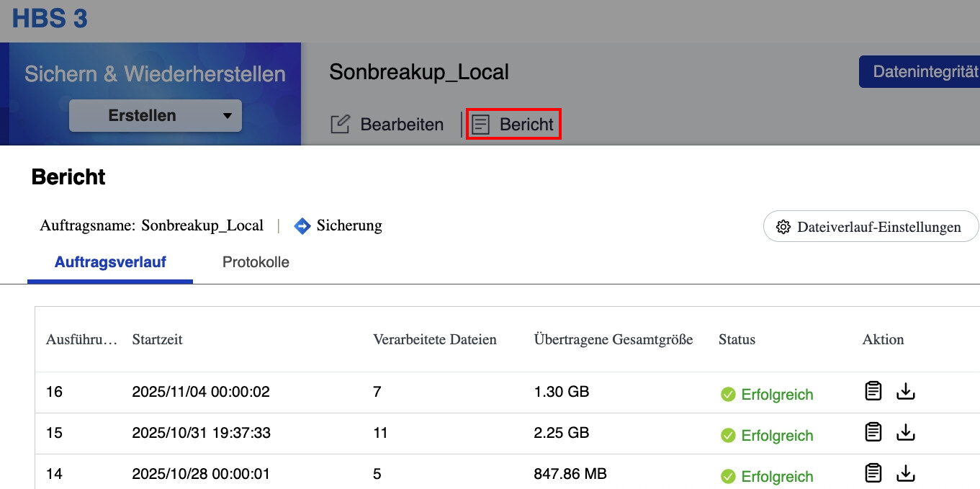Click the Übertragene Gesamtgröße column header

[x=613, y=339]
